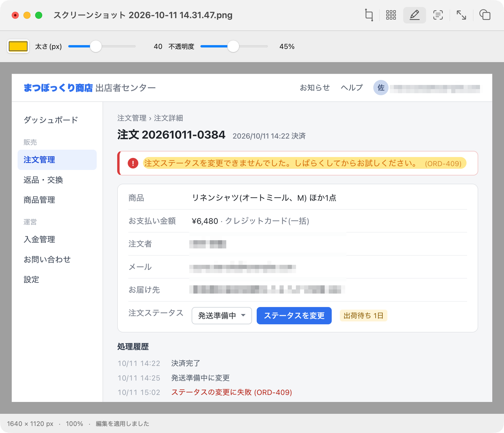This screenshot has height=433, width=504.
Task: Click the 太さ (px) thickness slider knob
Action: (96, 46)
